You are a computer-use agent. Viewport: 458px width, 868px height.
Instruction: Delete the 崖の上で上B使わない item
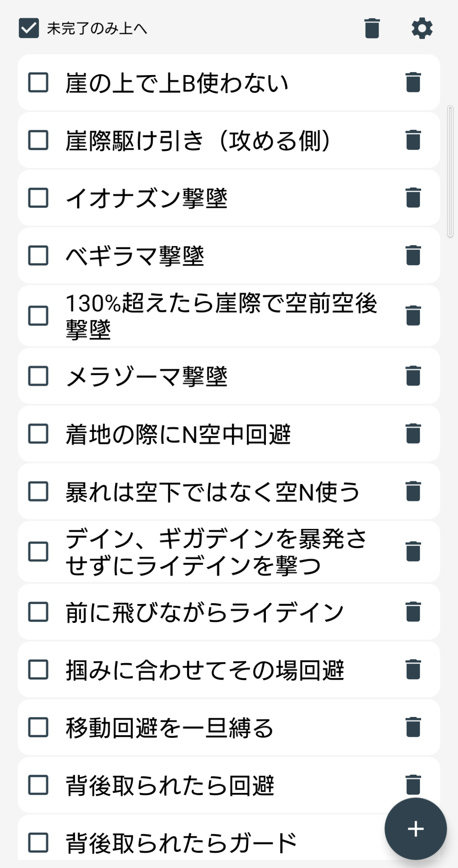(x=413, y=82)
